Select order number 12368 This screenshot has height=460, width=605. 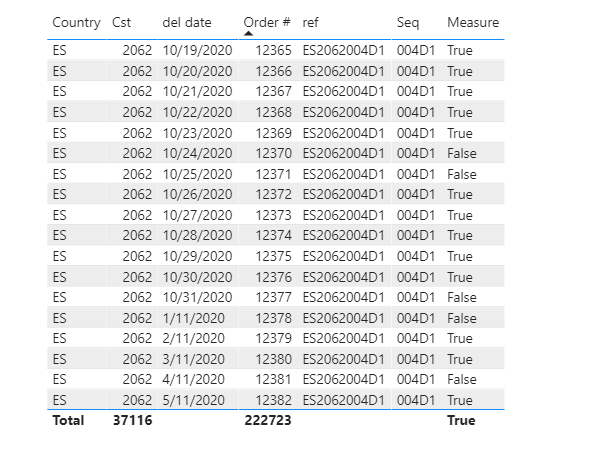[x=274, y=112]
